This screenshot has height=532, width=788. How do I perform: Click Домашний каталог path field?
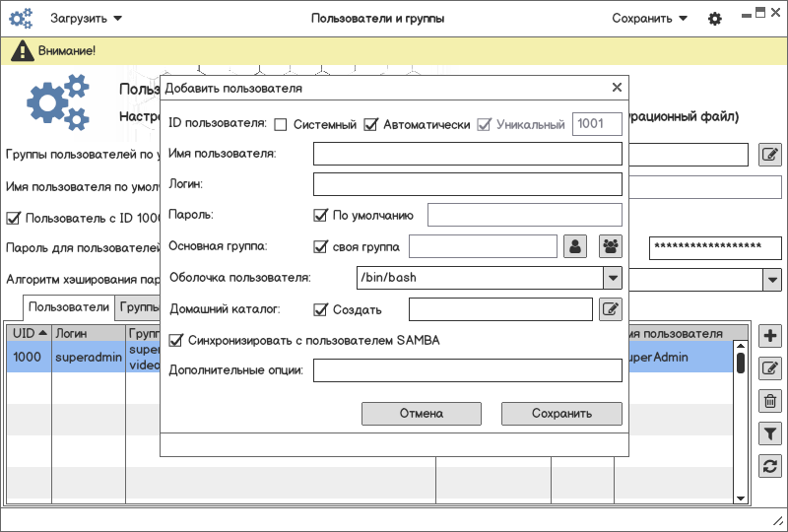(500, 309)
